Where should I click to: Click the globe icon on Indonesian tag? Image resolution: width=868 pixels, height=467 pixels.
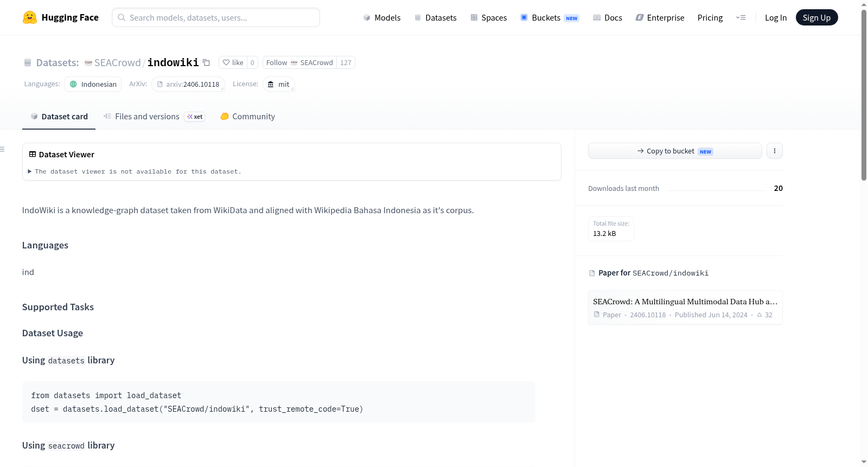coord(73,84)
